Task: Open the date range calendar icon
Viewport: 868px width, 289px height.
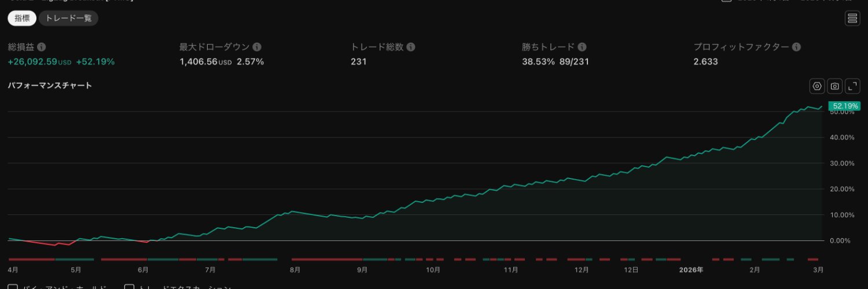Action: pos(726,1)
